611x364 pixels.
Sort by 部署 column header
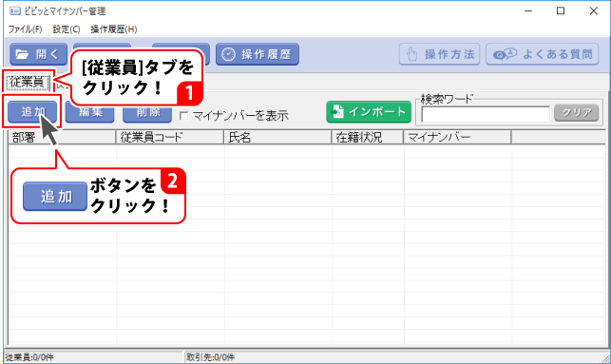click(x=63, y=137)
